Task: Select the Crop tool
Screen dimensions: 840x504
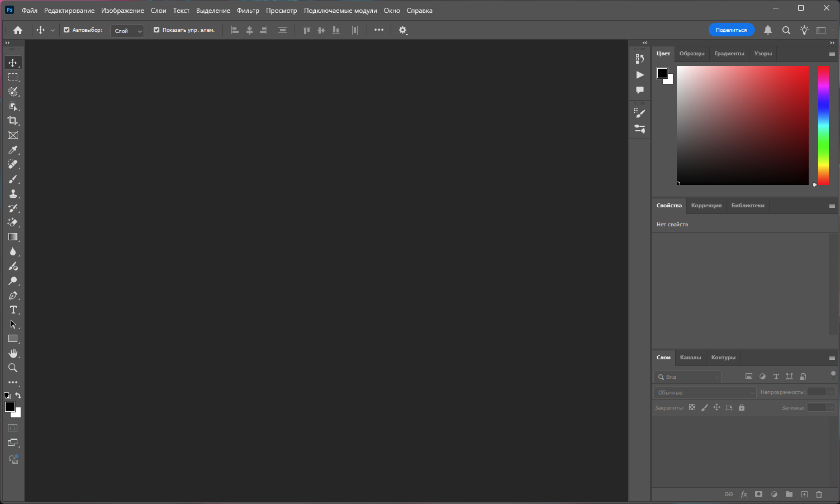Action: [13, 121]
